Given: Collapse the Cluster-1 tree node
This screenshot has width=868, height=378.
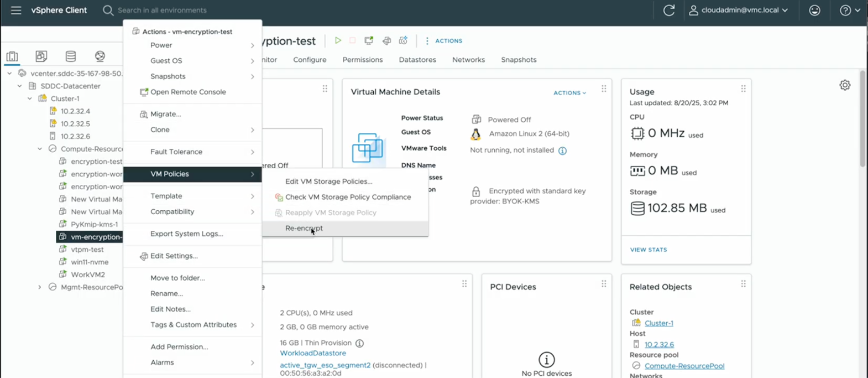Looking at the screenshot, I should click(x=30, y=99).
